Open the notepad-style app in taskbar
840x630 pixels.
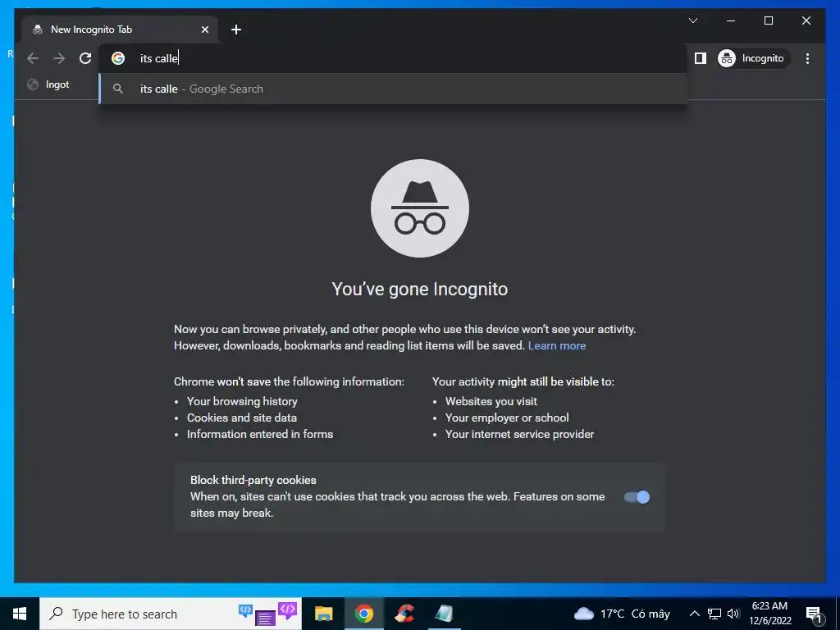pos(444,614)
